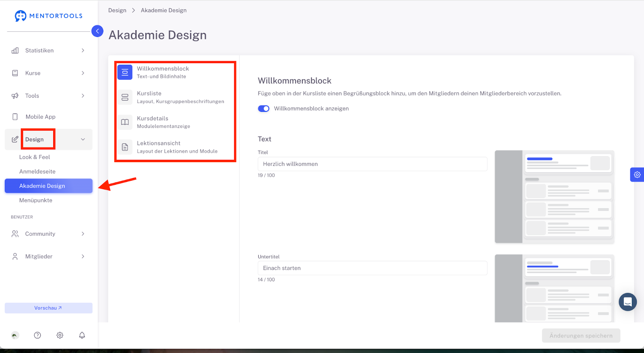Click the Vorschau preview button
The width and height of the screenshot is (644, 353).
click(48, 308)
